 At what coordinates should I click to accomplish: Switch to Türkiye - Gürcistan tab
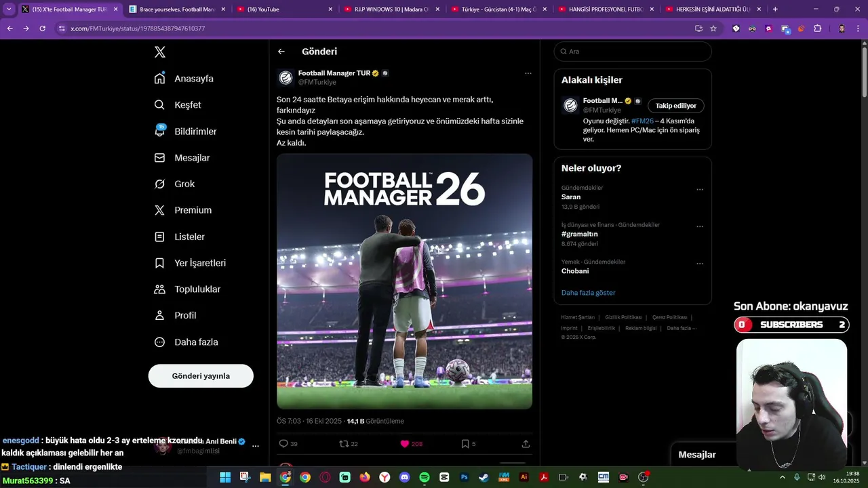[x=499, y=9]
